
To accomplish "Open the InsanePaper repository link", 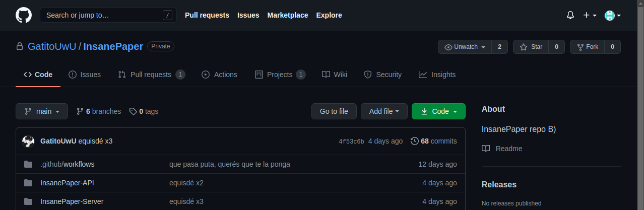I will (x=113, y=46).
